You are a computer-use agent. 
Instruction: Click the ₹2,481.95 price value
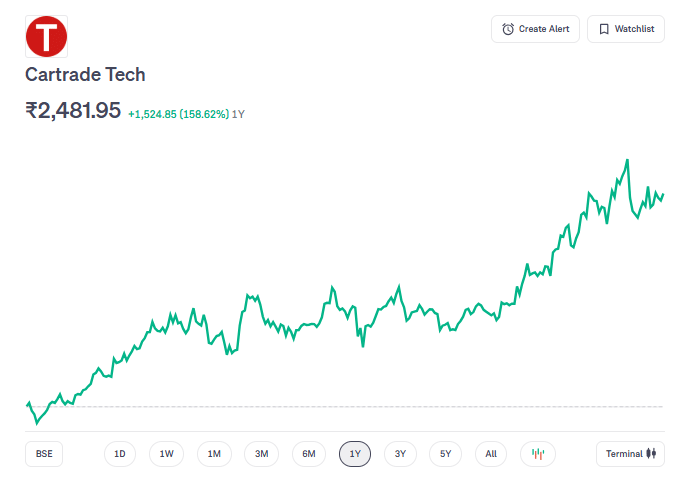click(x=73, y=110)
